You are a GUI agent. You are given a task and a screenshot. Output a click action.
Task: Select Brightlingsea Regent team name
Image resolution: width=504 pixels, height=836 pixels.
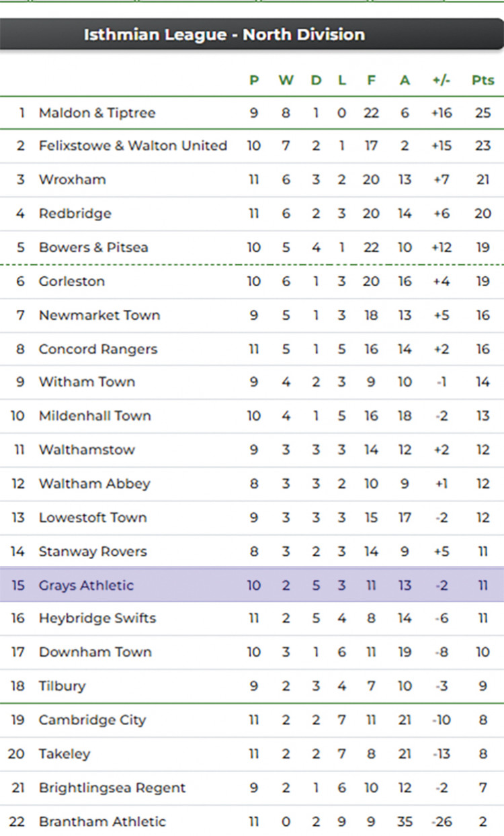coord(112,788)
